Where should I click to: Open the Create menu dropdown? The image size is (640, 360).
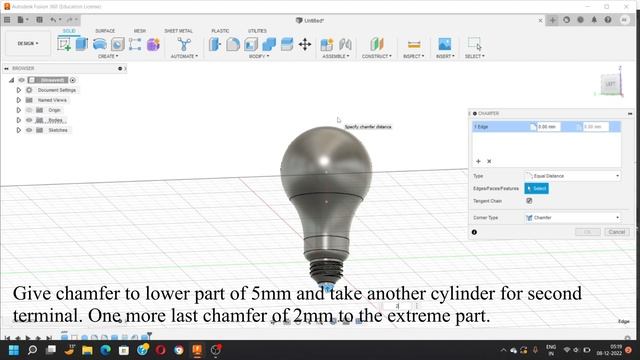point(108,56)
